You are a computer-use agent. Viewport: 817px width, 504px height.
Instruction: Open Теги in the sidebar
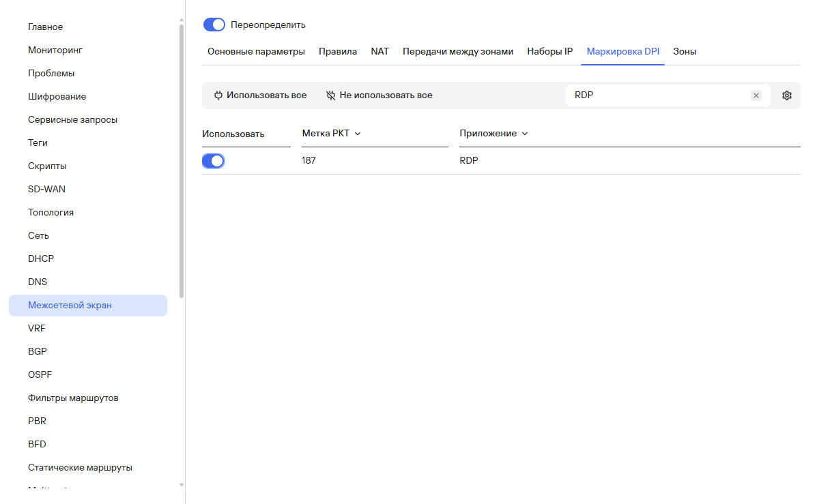point(38,143)
